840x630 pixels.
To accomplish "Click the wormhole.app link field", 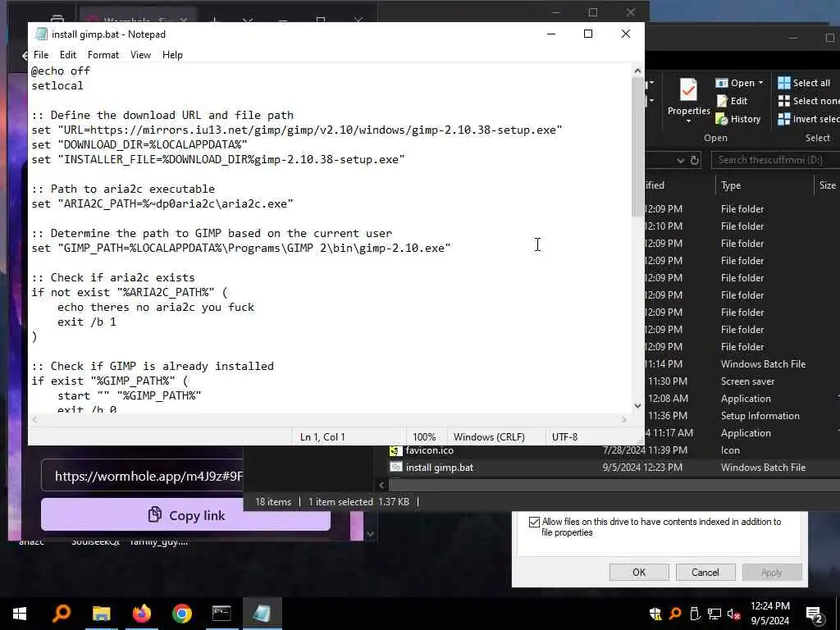I will [x=143, y=476].
